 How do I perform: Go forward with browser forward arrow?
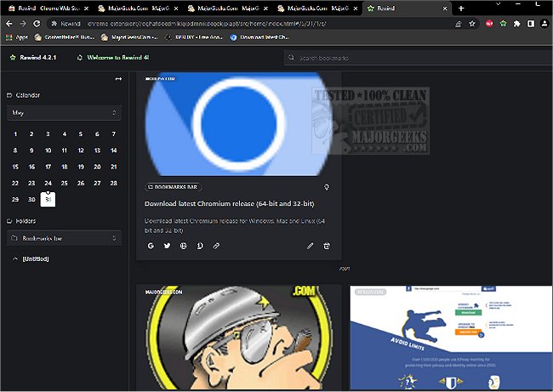tap(23, 24)
